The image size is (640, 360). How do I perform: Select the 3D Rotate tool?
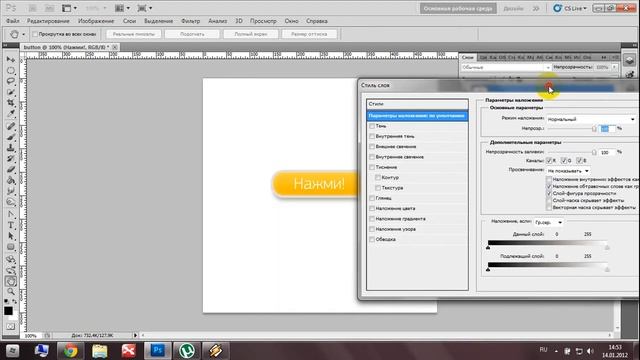click(x=11, y=259)
